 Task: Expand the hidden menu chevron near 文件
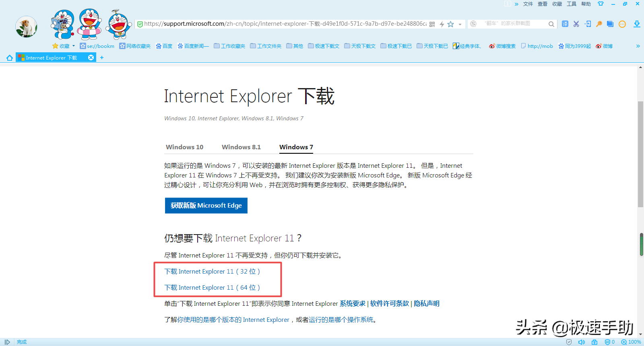point(516,4)
